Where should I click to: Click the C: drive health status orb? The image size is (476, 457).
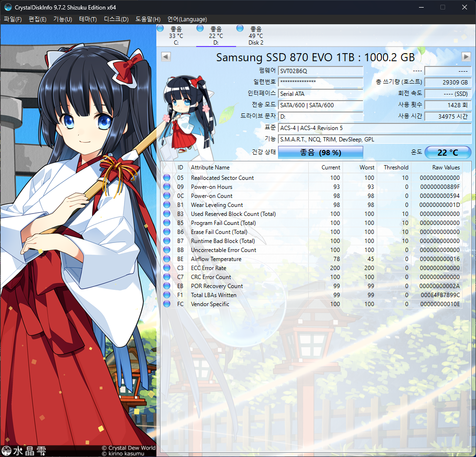[160, 28]
